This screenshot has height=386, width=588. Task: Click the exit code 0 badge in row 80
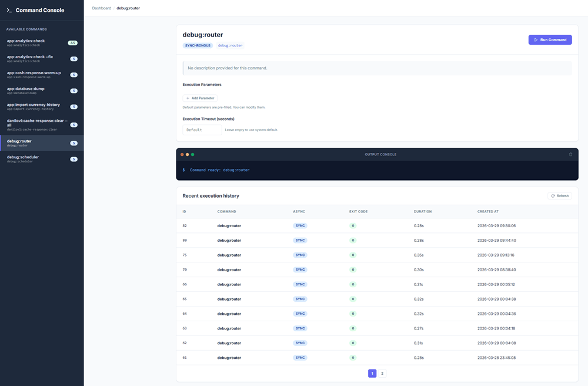353,241
